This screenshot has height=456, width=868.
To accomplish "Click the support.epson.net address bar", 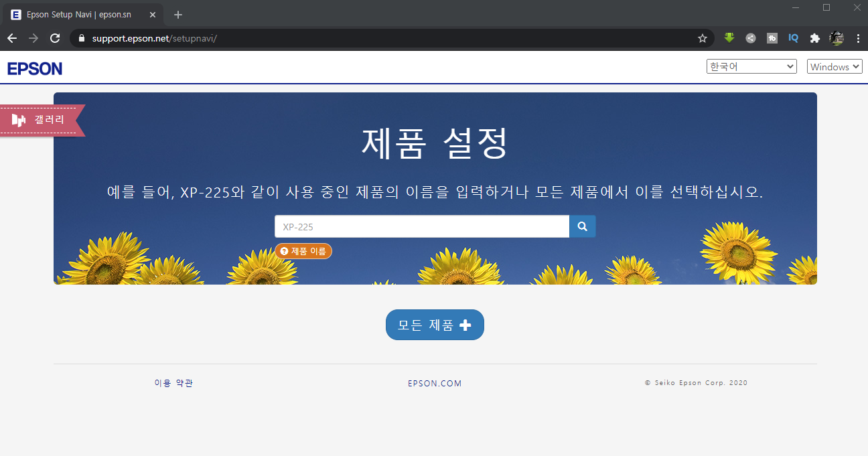I will click(x=392, y=38).
